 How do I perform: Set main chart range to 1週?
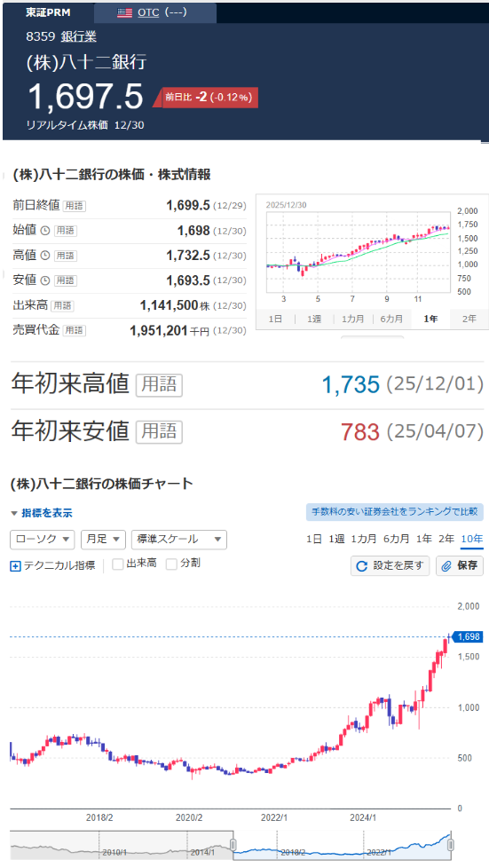coord(336,539)
